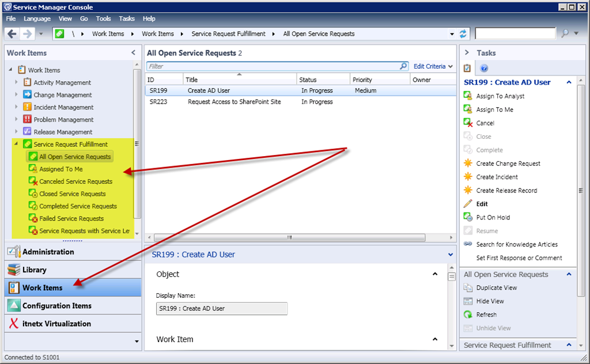Click the Create Change Request icon
590x364 pixels.
point(468,164)
